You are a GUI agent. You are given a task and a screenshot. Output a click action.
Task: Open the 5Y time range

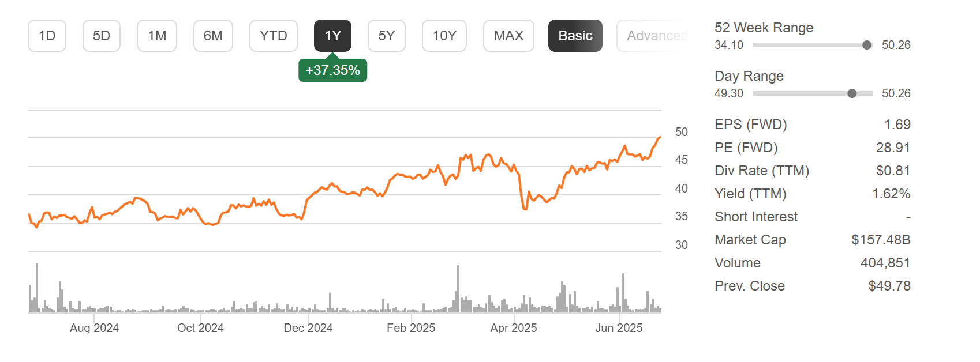pyautogui.click(x=386, y=35)
